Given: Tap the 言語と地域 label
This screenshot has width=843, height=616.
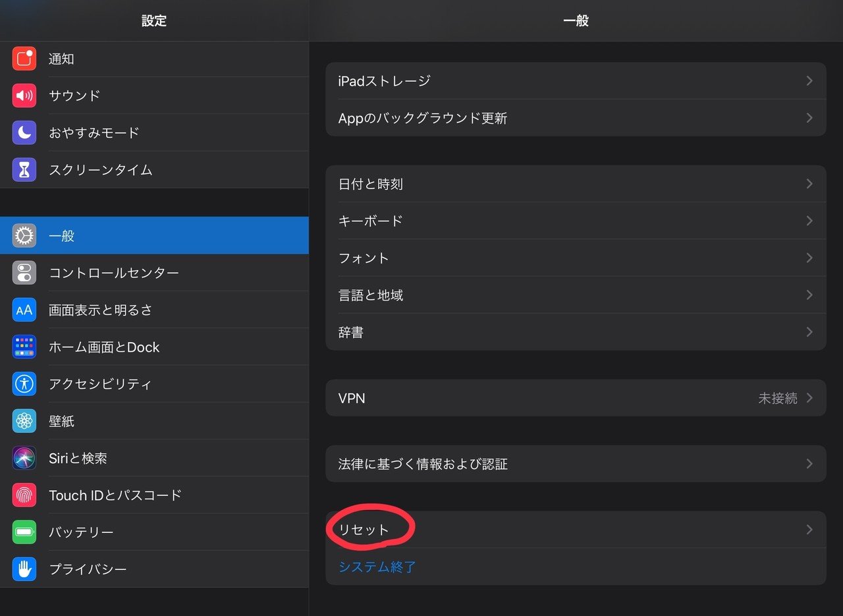Looking at the screenshot, I should tap(371, 295).
